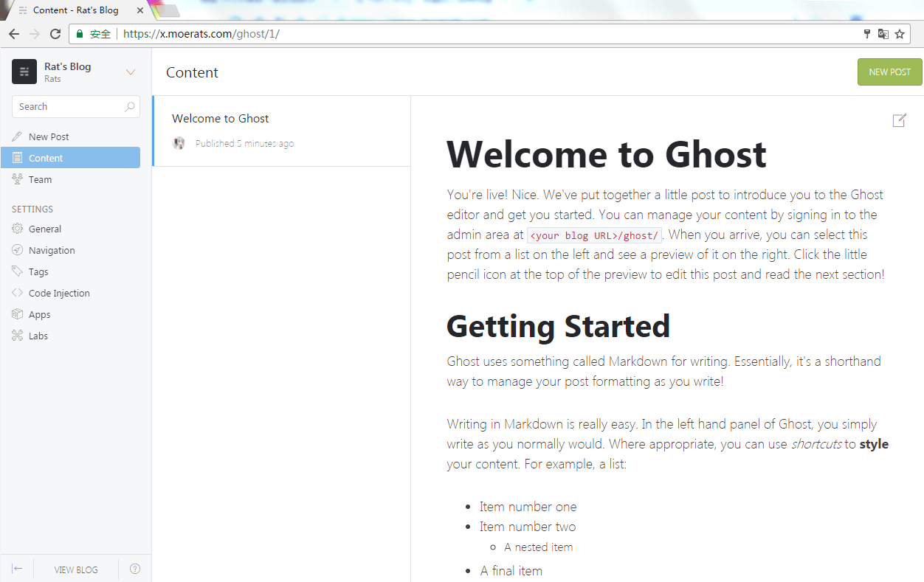This screenshot has height=582, width=924.
Task: Open the translate page icon in the address bar
Action: (x=883, y=34)
